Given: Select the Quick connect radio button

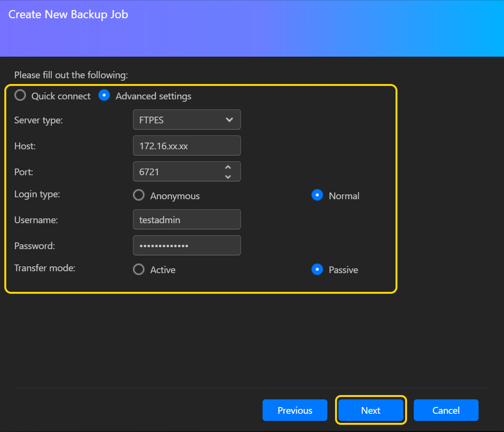Looking at the screenshot, I should pyautogui.click(x=20, y=96).
